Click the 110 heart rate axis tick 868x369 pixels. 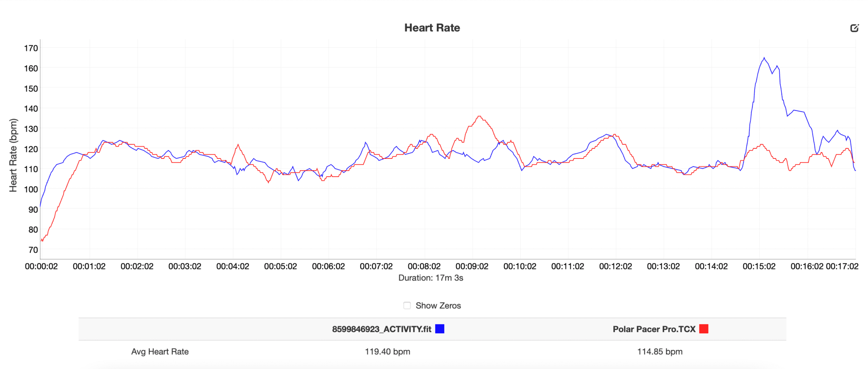31,169
